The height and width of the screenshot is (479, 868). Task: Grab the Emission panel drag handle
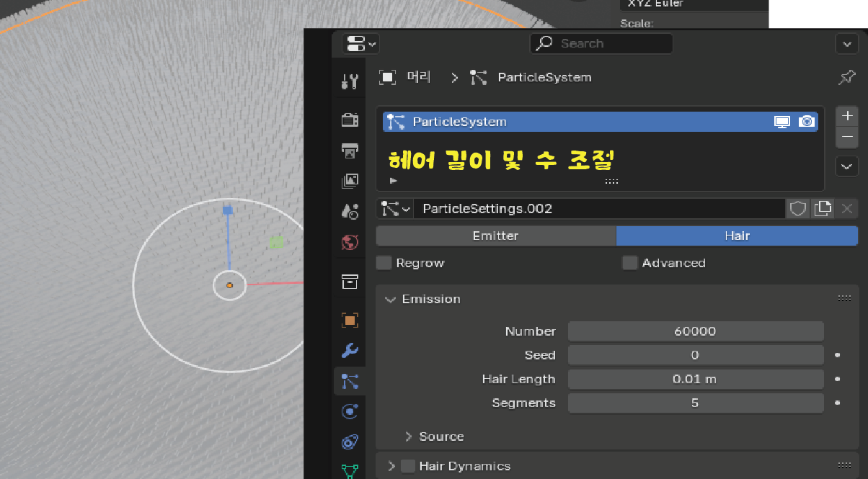tap(844, 299)
